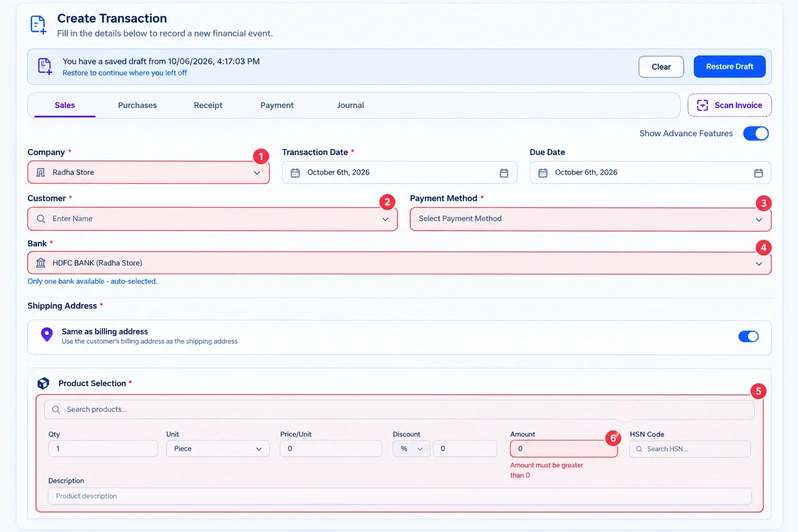Screen dimensions: 798x532
Task: Click the bank building icon in Bank field
Action: pyautogui.click(x=41, y=263)
